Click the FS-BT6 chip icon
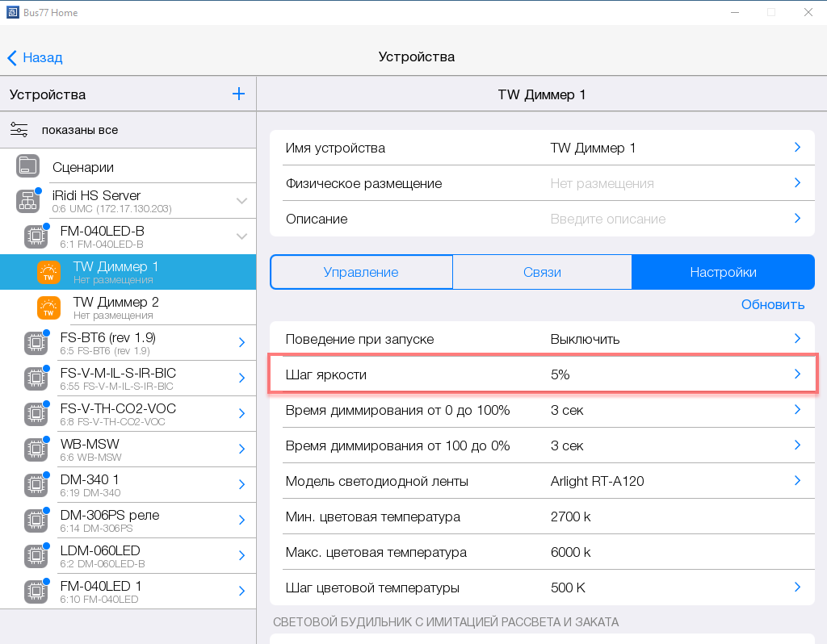 click(36, 343)
